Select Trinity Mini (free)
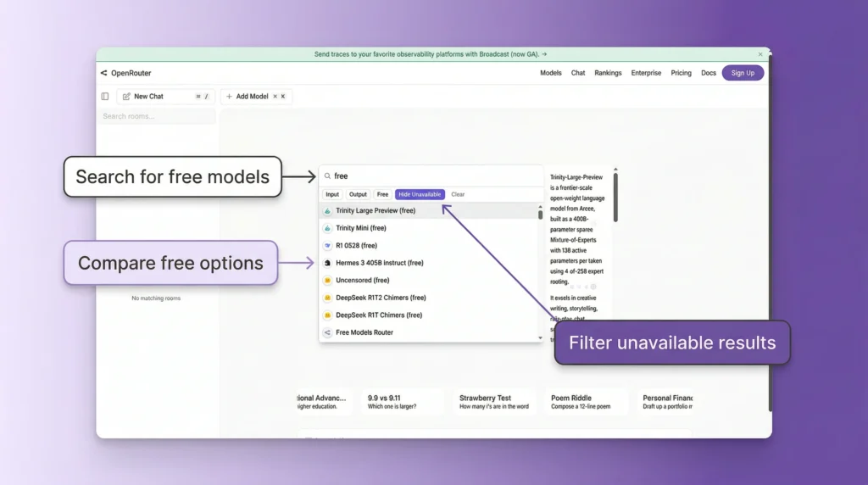Image resolution: width=868 pixels, height=485 pixels. point(428,228)
